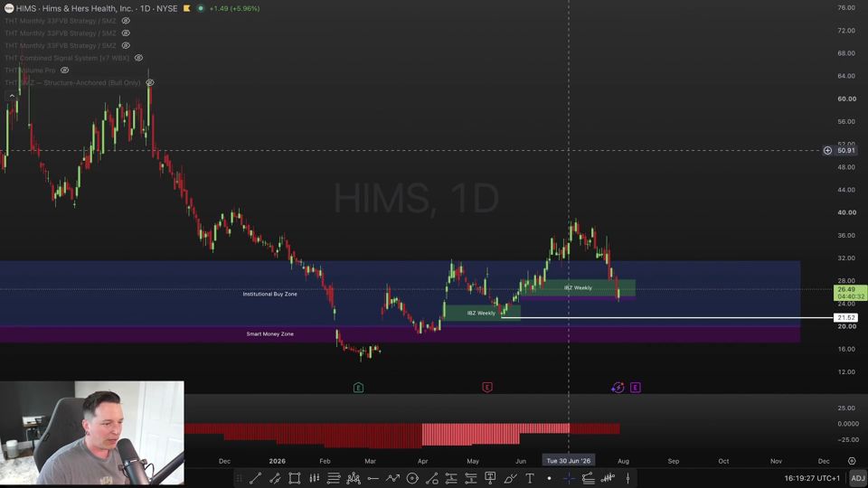The height and width of the screenshot is (488, 868).
Task: Collapse the indicator legend with chevron
Action: pos(12,96)
